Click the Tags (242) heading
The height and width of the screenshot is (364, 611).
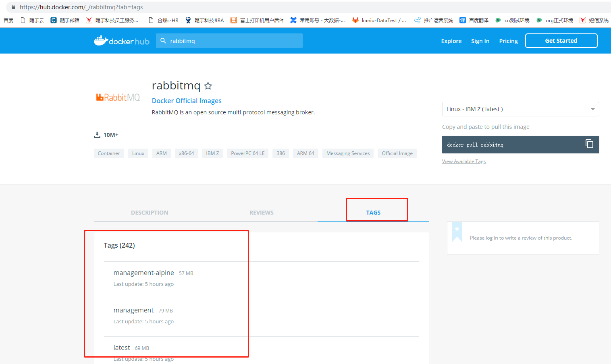119,245
